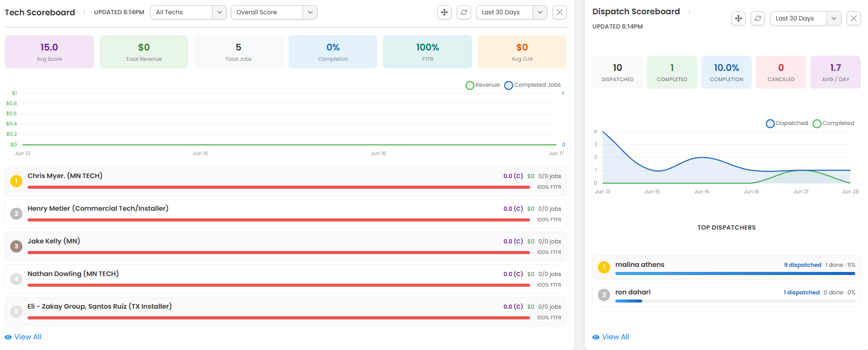
Task: Click the Nathan Dowling (MN TECH) name
Action: click(73, 274)
